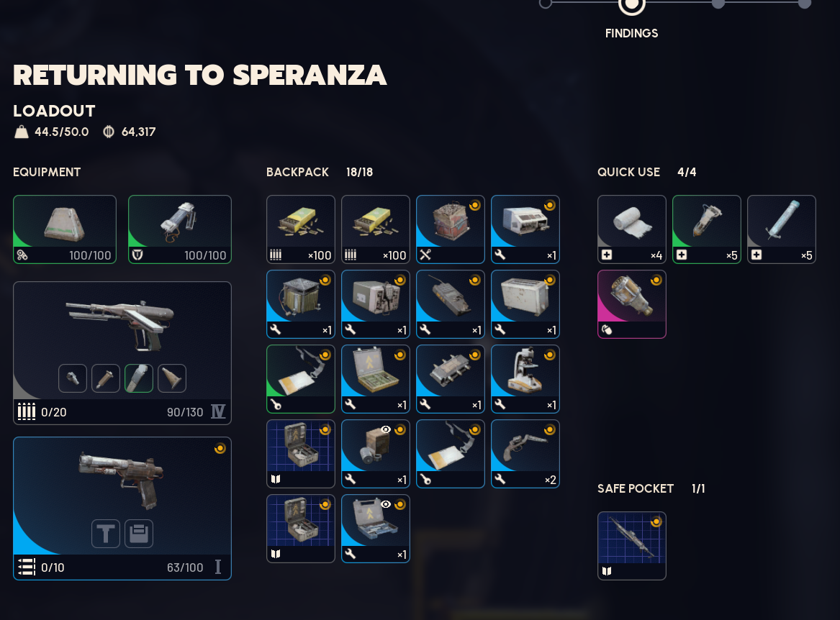This screenshot has width=840, height=620.
Task: Click the microscope item in backpack
Action: point(525,379)
